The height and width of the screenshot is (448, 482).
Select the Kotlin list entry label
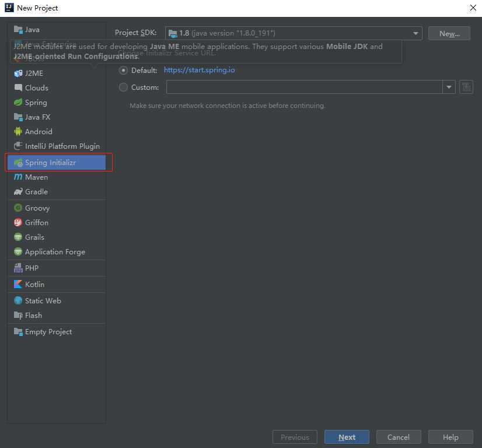[x=35, y=285]
